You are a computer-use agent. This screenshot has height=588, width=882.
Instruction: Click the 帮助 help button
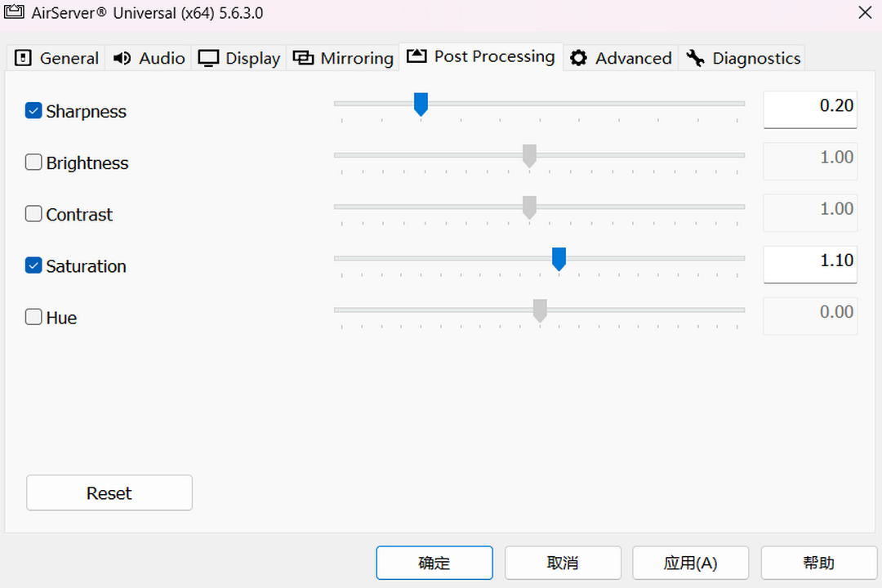[x=818, y=563]
